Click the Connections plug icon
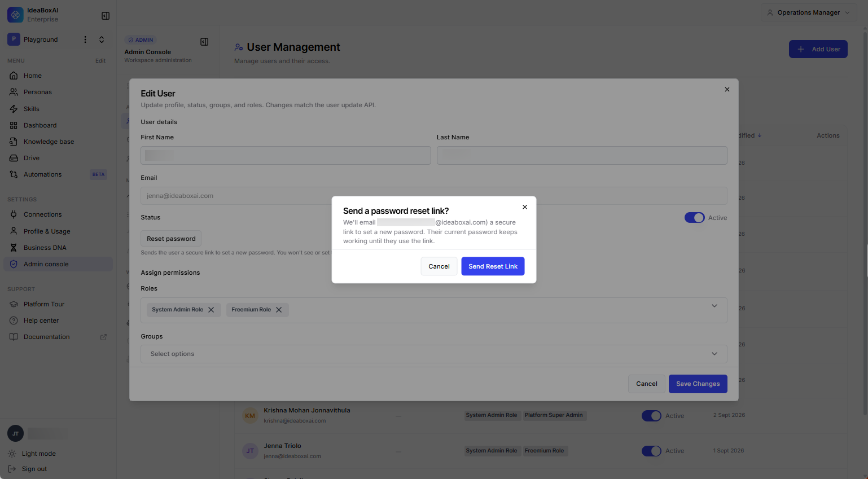 click(x=14, y=214)
